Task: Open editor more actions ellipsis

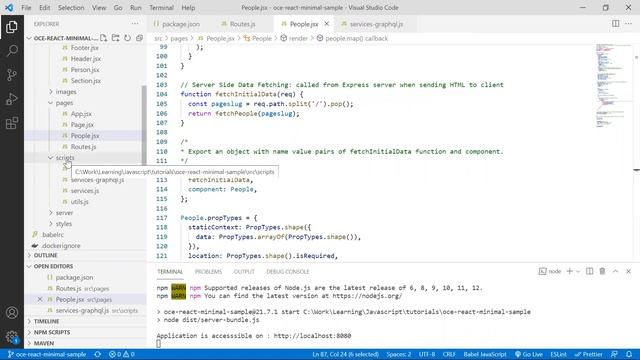Action: [628, 24]
